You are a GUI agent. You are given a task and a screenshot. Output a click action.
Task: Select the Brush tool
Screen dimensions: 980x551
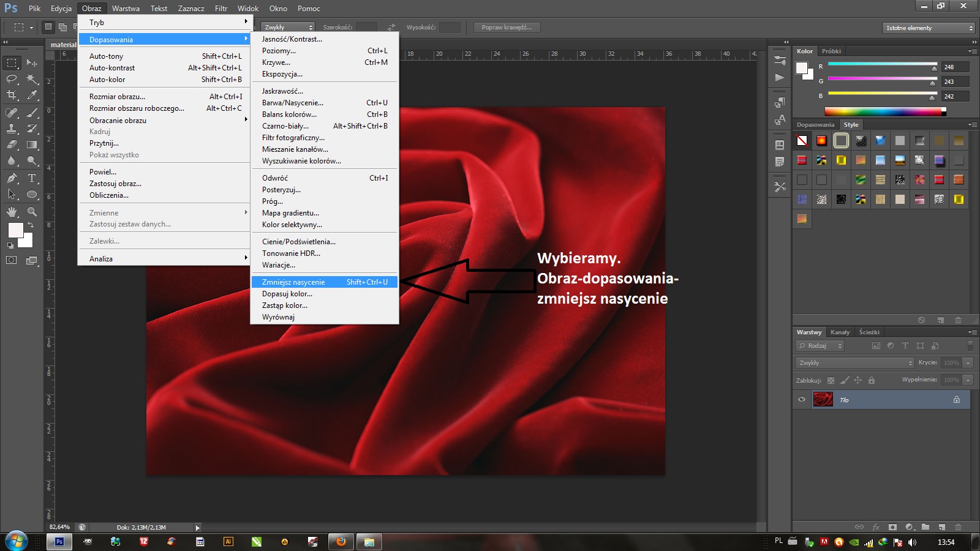pos(32,112)
